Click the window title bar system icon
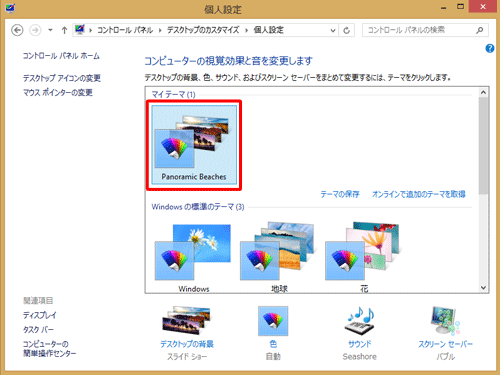500x375 pixels. (10, 8)
